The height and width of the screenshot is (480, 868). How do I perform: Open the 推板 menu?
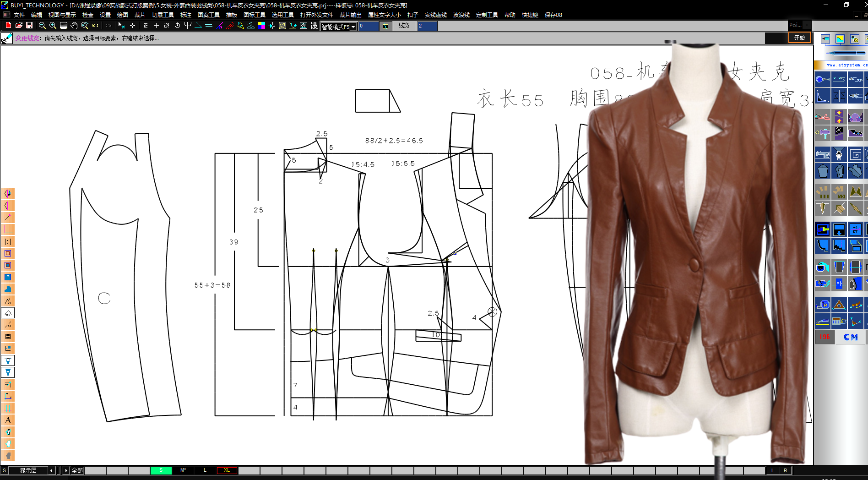pyautogui.click(x=232, y=15)
